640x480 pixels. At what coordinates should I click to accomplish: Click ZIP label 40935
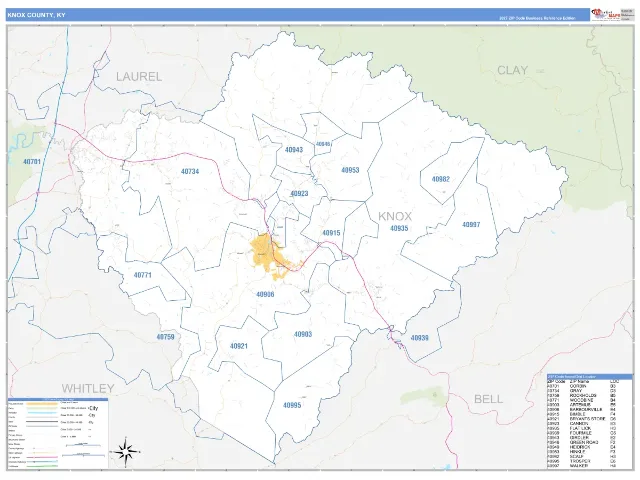coord(399,228)
